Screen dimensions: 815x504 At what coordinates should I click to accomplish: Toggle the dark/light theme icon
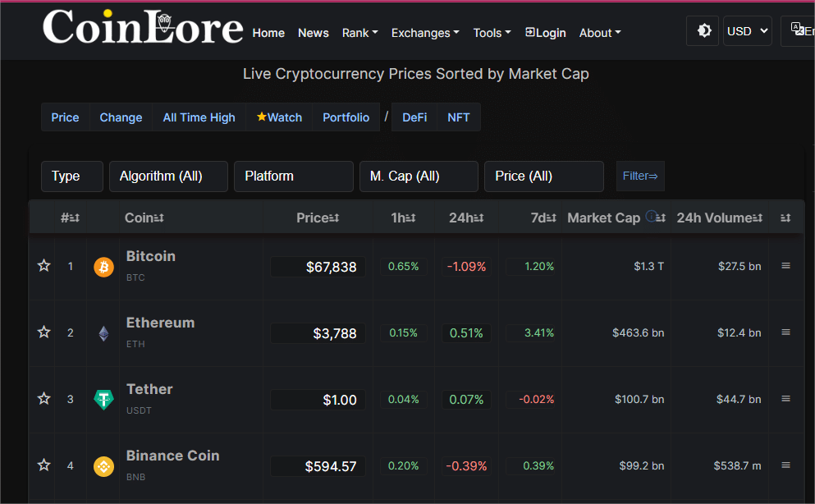(x=703, y=30)
